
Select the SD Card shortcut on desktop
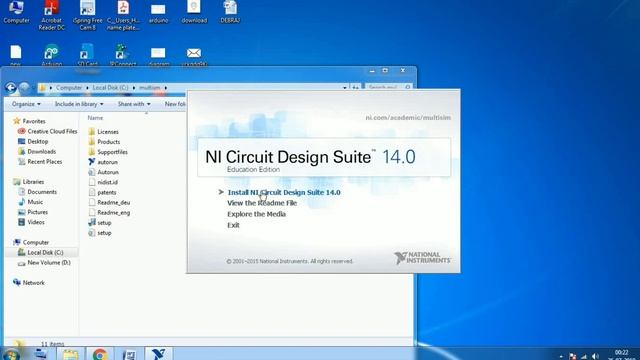point(87,55)
